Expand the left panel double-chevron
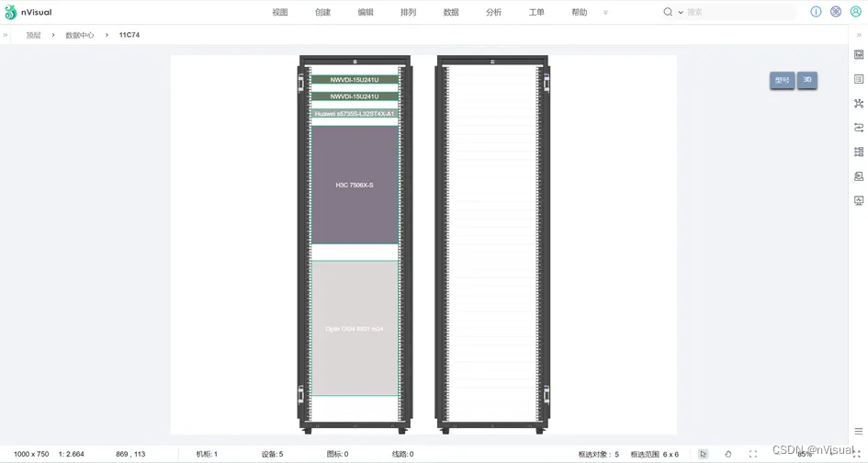The width and height of the screenshot is (868, 463). pyautogui.click(x=6, y=35)
